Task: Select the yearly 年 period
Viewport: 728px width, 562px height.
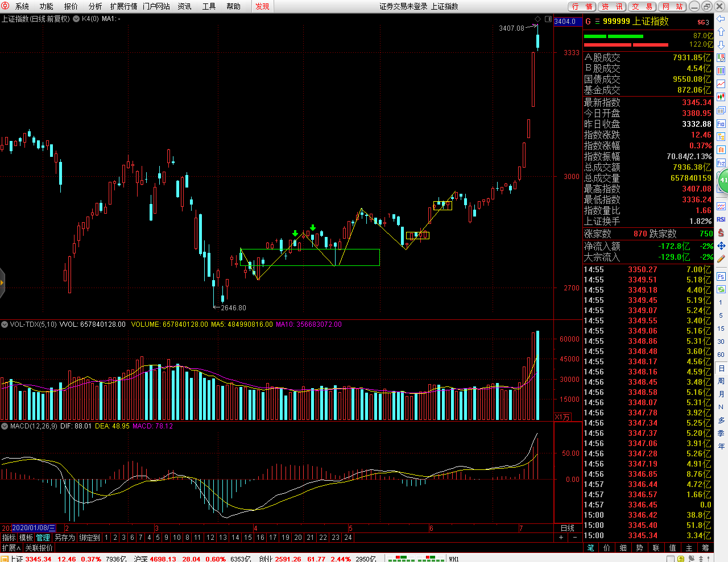Action: pos(721,447)
